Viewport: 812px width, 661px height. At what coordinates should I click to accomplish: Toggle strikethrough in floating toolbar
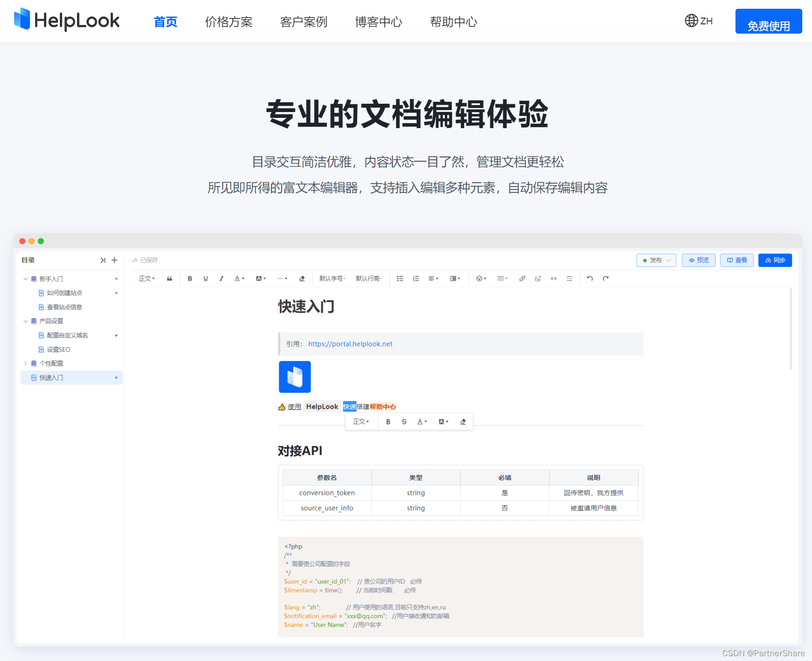click(x=404, y=422)
